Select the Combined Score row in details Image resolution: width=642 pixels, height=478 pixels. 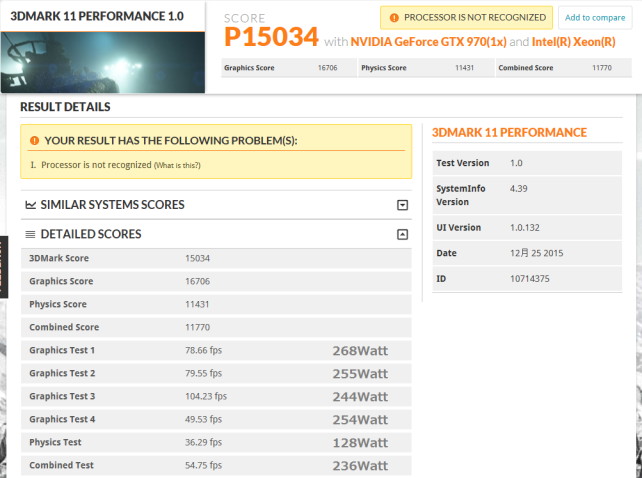click(x=216, y=327)
